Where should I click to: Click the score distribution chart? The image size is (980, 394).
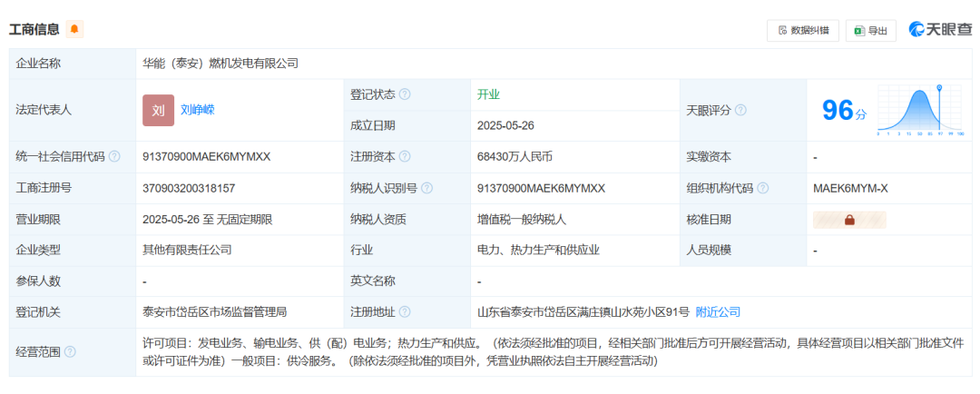pos(921,111)
